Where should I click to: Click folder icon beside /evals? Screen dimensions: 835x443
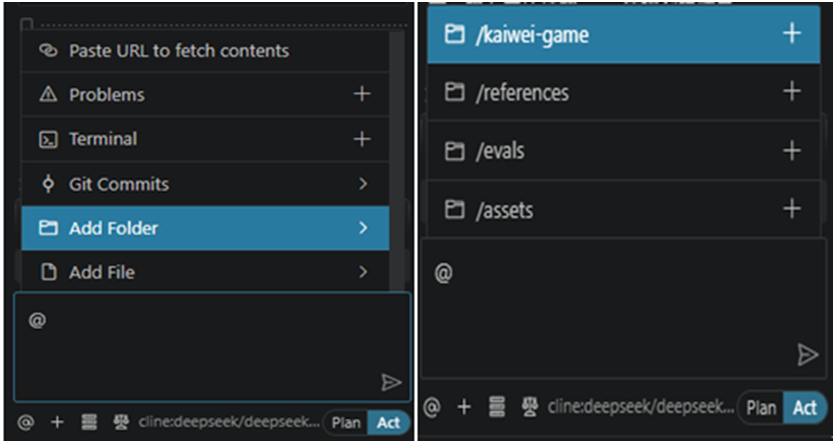[454, 151]
